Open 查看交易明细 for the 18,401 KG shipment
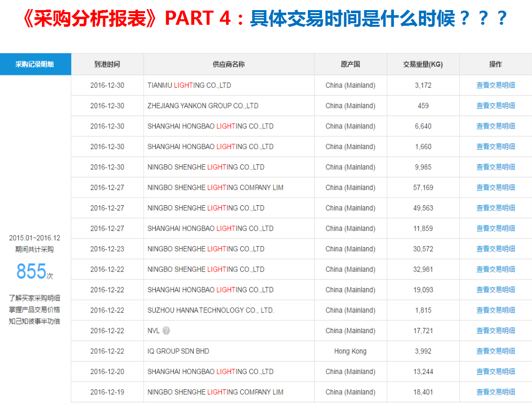 [x=495, y=392]
